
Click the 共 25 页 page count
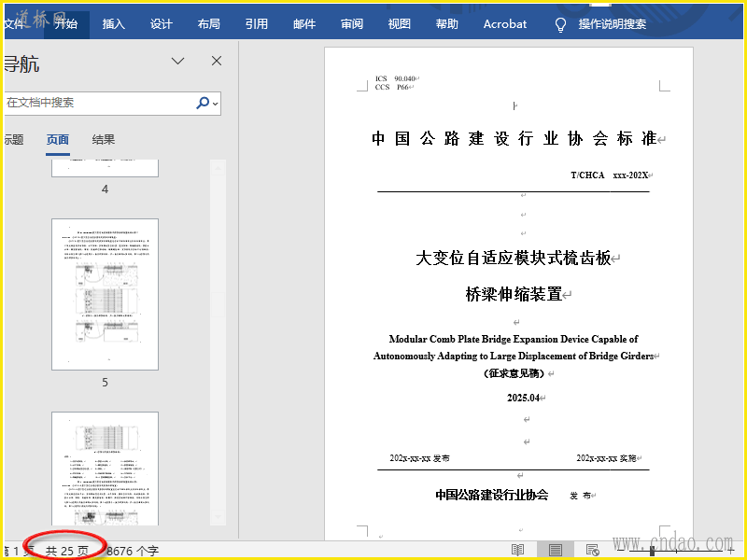(66, 551)
